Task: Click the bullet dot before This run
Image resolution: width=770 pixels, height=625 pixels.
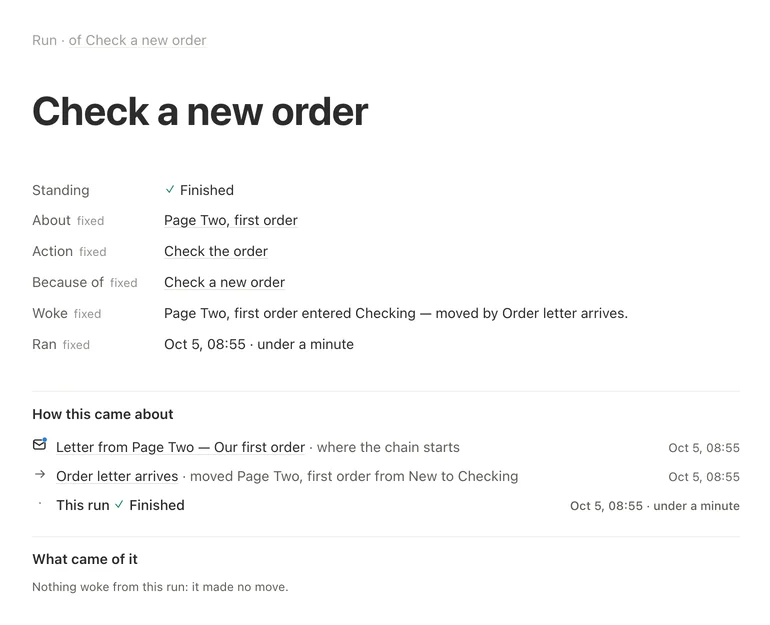Action: (40, 503)
